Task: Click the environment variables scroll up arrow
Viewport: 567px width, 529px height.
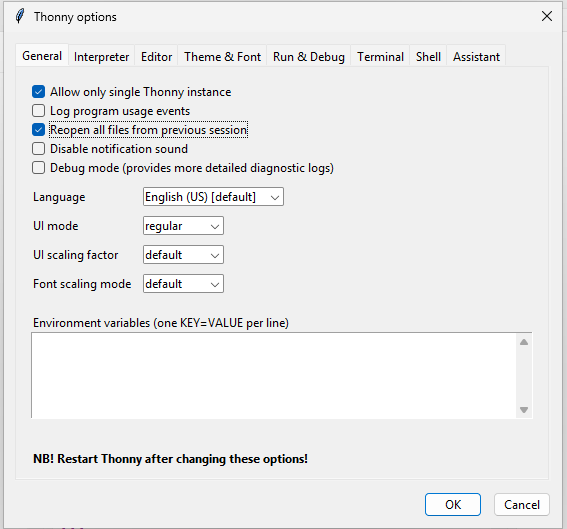Action: click(x=524, y=342)
